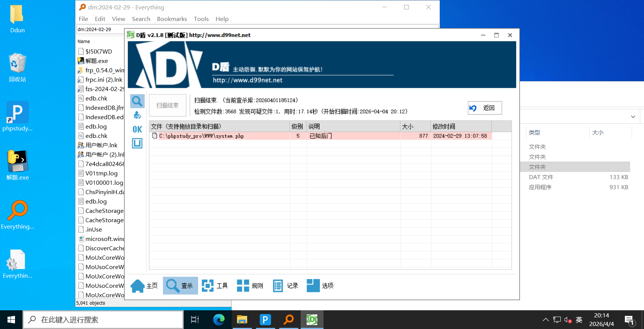Sort by the 级别 column header
Viewport: 644px width, 329px height.
click(298, 126)
